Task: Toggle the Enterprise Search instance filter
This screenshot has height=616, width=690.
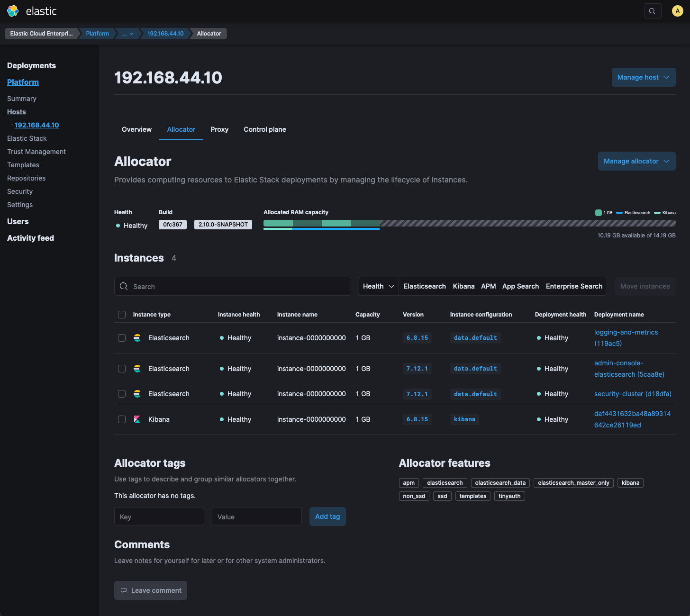Action: pos(574,286)
